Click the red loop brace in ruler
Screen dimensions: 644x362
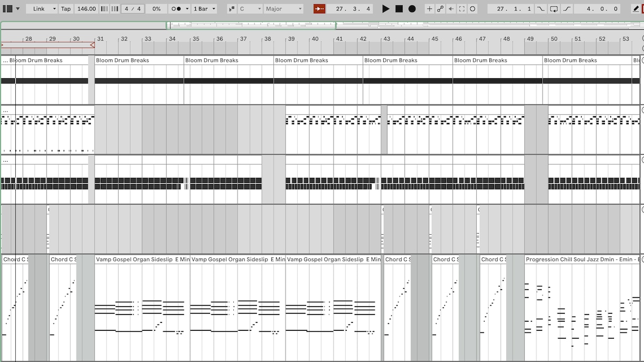(x=48, y=45)
